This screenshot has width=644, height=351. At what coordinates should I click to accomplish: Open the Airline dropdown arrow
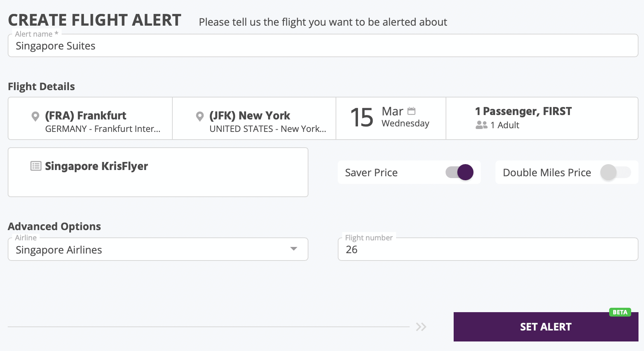tap(293, 249)
